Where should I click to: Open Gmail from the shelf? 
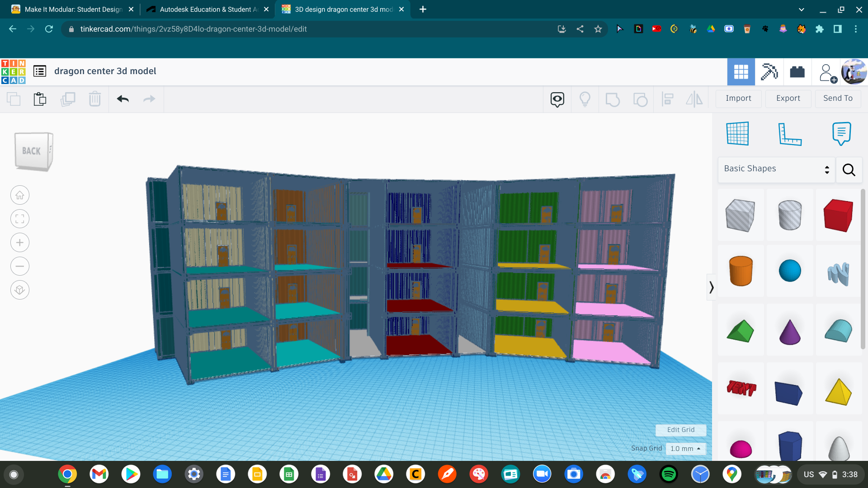tap(99, 474)
